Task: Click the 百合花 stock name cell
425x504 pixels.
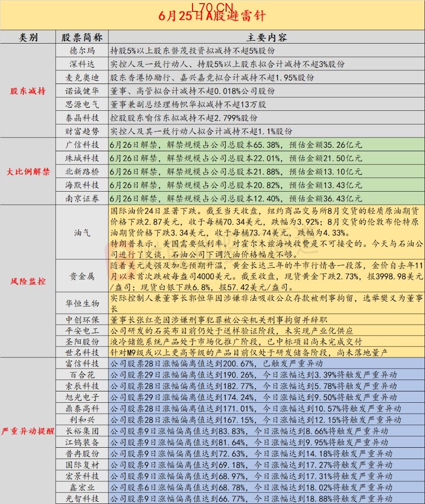Action: tap(82, 375)
